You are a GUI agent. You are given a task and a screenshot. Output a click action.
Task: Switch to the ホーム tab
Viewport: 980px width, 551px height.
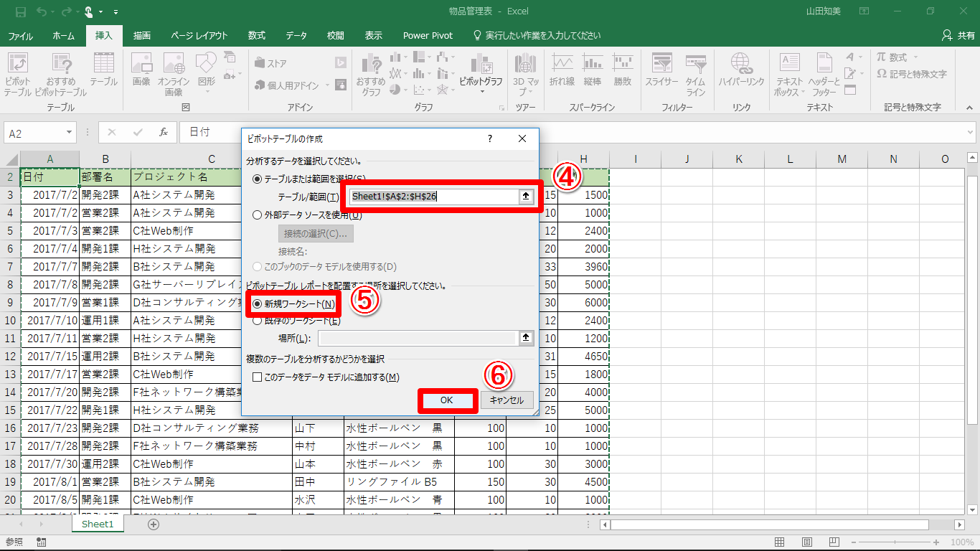click(64, 36)
